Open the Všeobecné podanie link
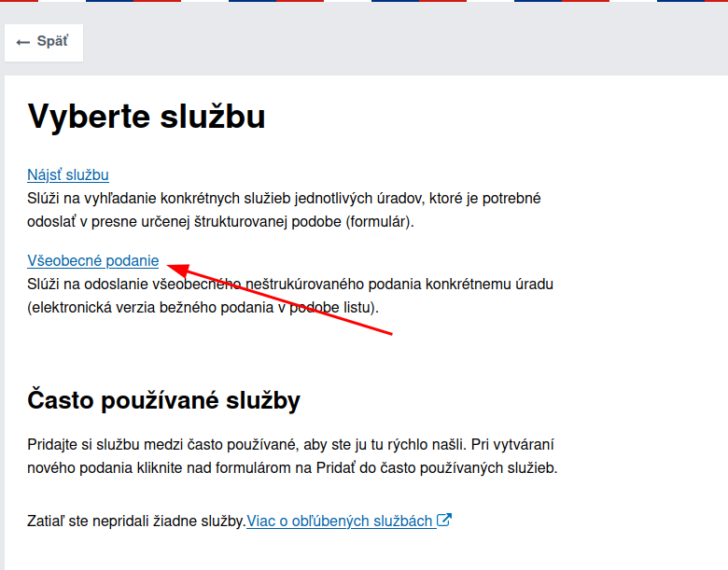This screenshot has height=570, width=728. point(93,260)
